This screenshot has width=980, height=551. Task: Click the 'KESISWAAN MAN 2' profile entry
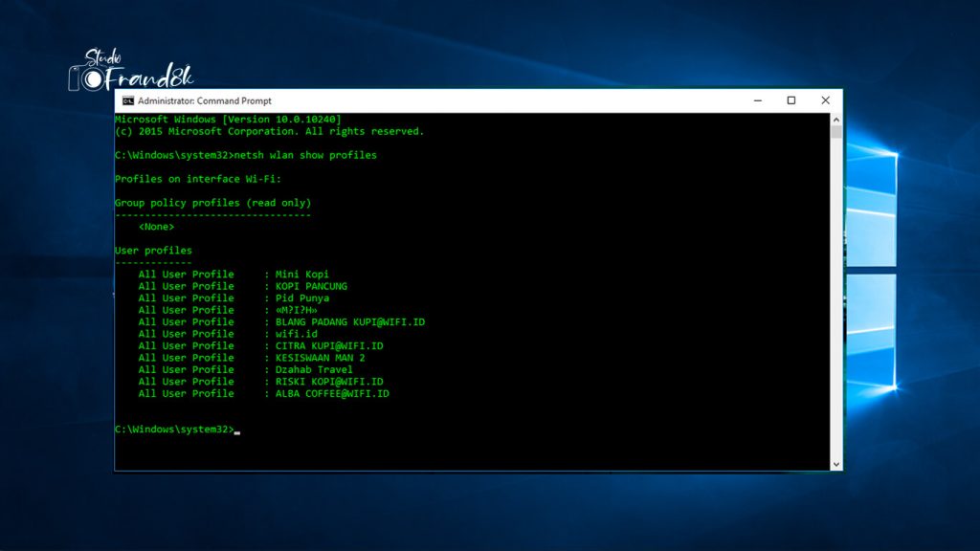[320, 357]
